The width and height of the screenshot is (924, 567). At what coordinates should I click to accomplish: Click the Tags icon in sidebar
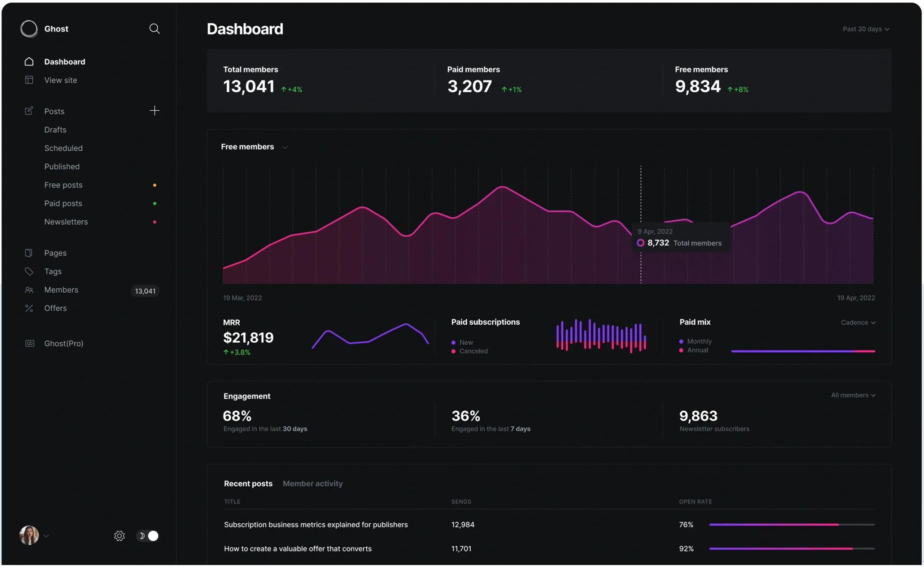click(29, 271)
